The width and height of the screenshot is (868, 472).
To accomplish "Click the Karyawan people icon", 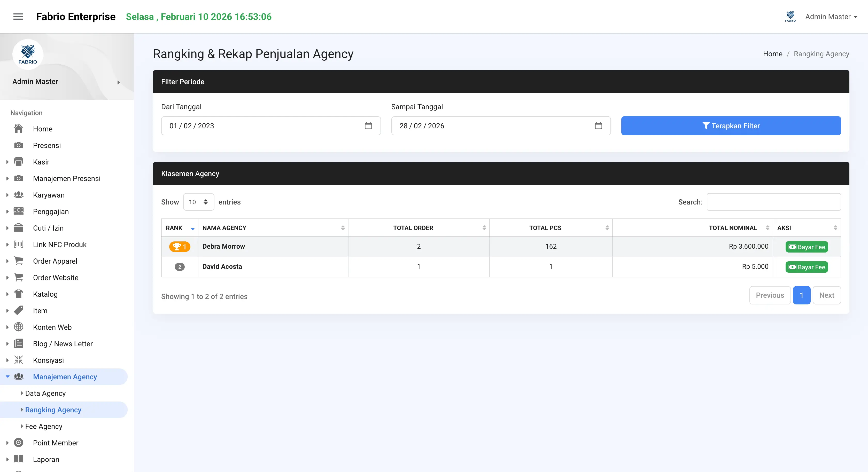I will (x=19, y=195).
